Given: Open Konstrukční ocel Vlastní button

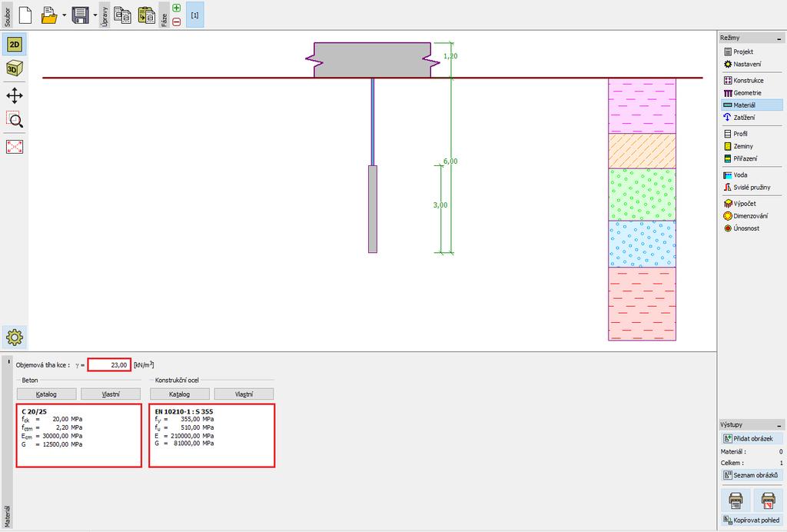Looking at the screenshot, I should tap(244, 394).
